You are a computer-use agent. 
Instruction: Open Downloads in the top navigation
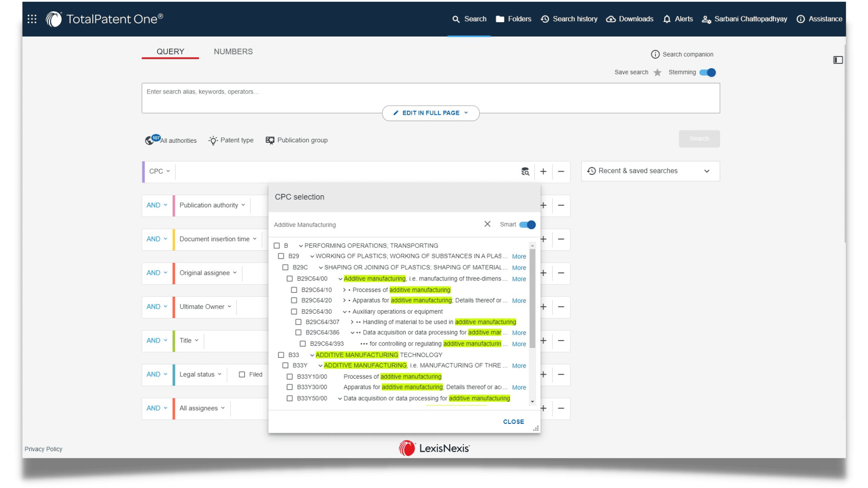630,19
